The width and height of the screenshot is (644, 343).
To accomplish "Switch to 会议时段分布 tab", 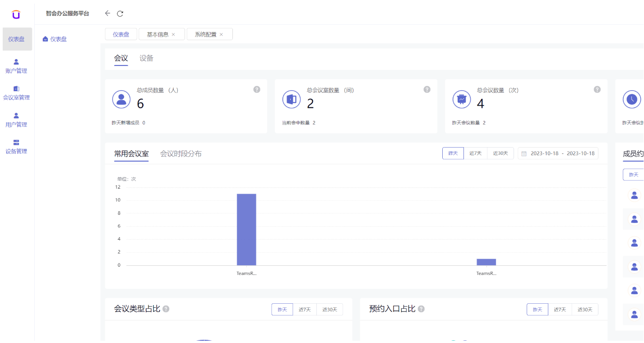I will (x=181, y=154).
